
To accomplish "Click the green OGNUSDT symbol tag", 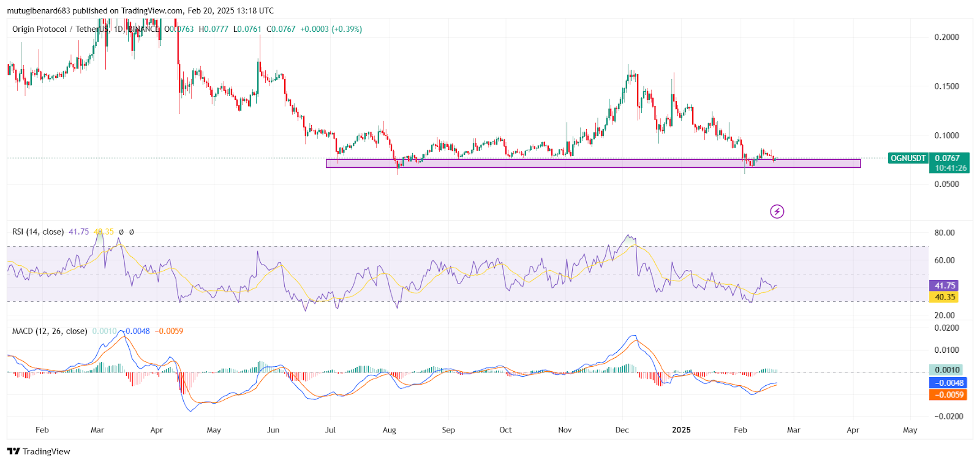I will point(908,158).
